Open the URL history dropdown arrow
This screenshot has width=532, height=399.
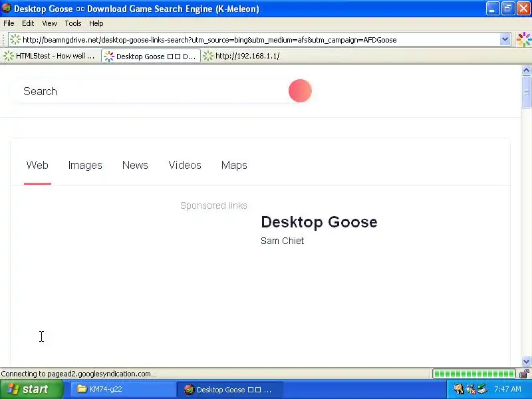505,40
